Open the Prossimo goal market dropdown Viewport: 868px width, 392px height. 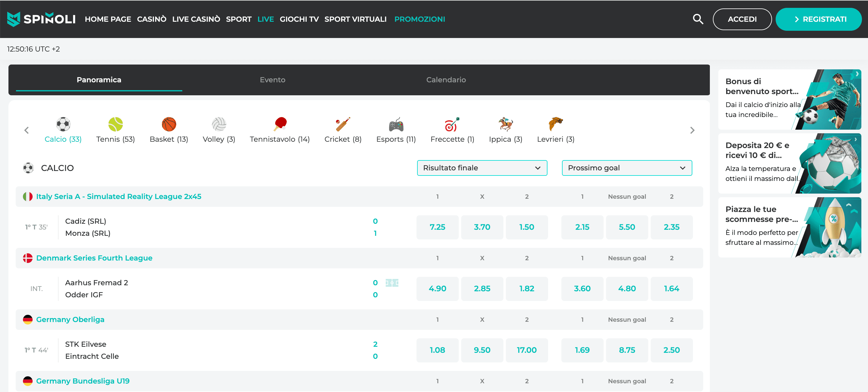pos(626,168)
